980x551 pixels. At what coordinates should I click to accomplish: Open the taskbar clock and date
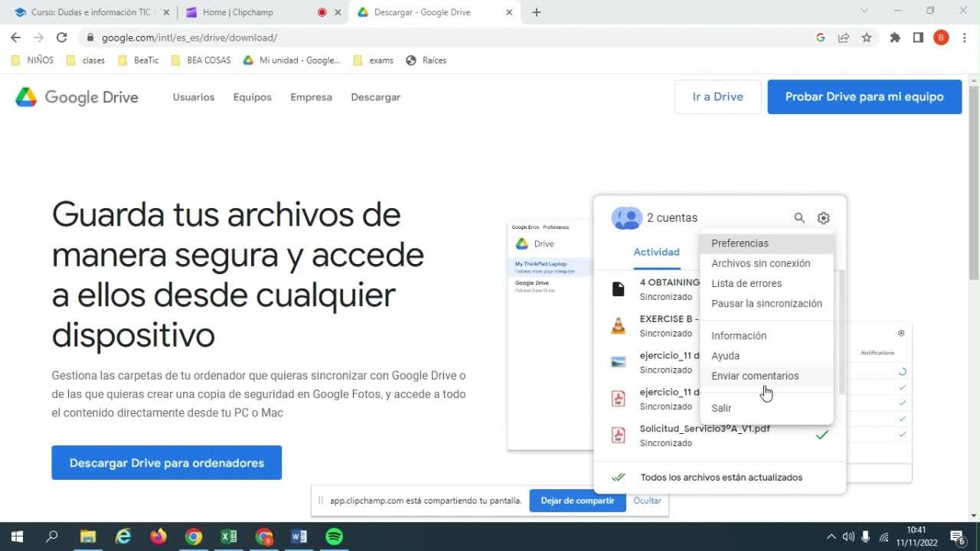916,536
